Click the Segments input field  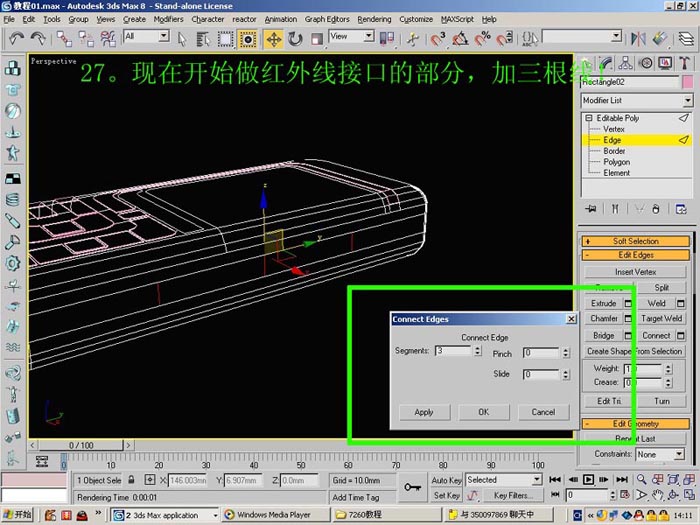point(453,351)
